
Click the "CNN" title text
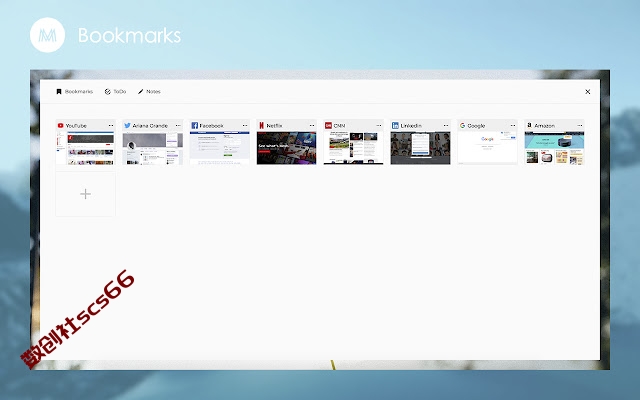click(x=339, y=126)
